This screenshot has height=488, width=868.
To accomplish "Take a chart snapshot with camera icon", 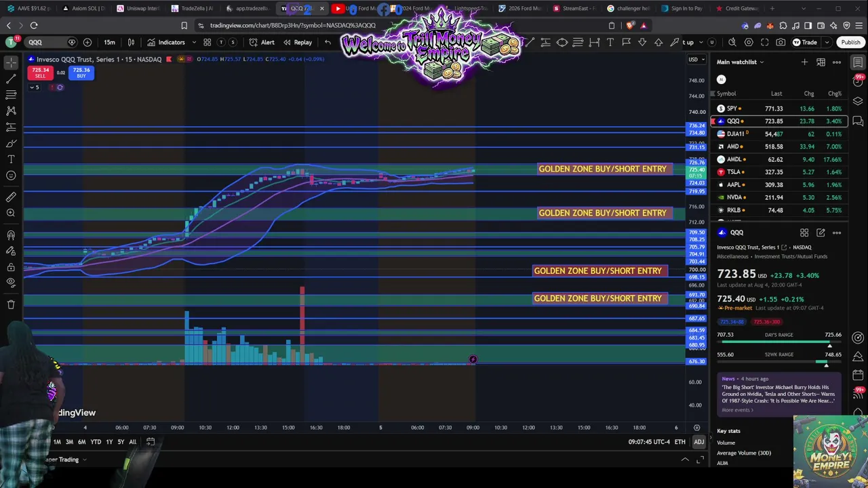I will click(x=781, y=42).
